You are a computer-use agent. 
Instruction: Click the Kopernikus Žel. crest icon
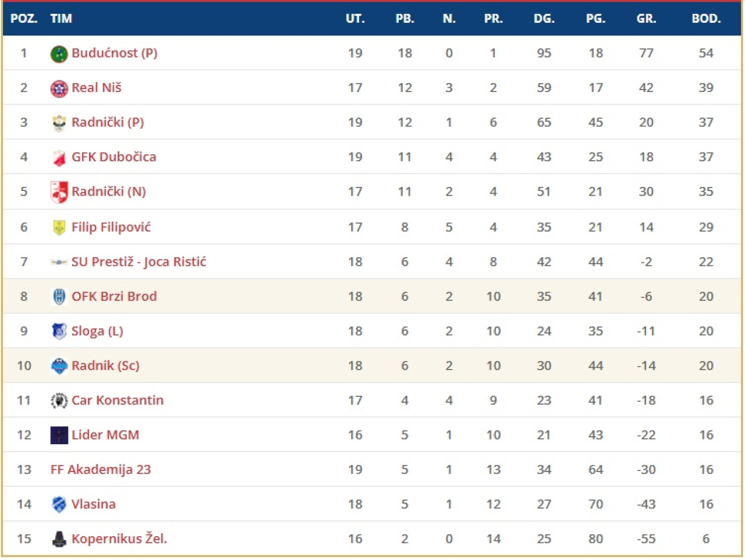tap(59, 539)
